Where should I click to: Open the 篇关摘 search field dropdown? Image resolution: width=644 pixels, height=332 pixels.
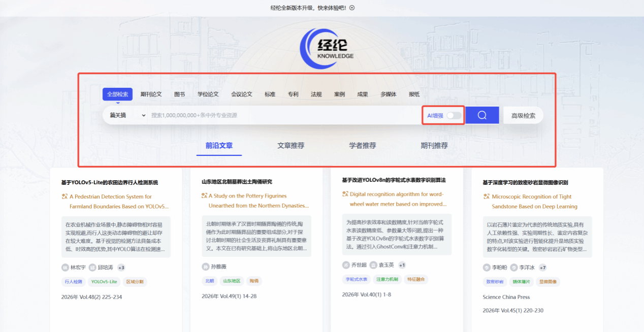click(x=127, y=115)
